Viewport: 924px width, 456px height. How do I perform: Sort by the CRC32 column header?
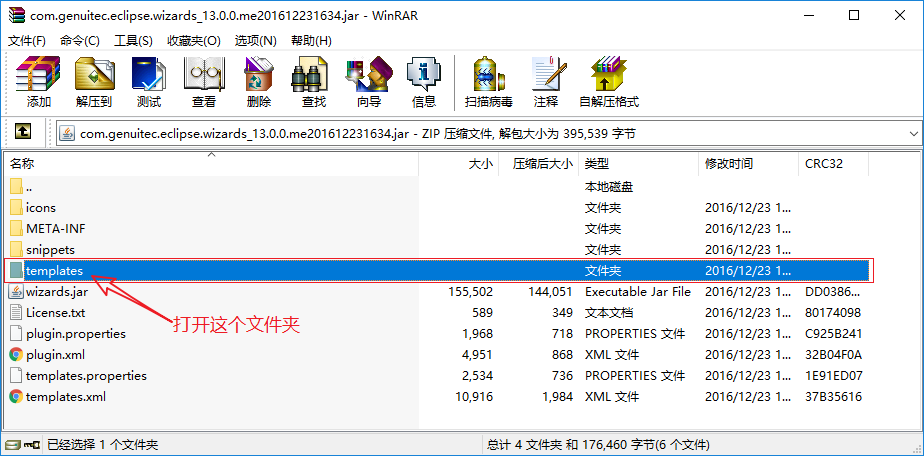(x=833, y=164)
